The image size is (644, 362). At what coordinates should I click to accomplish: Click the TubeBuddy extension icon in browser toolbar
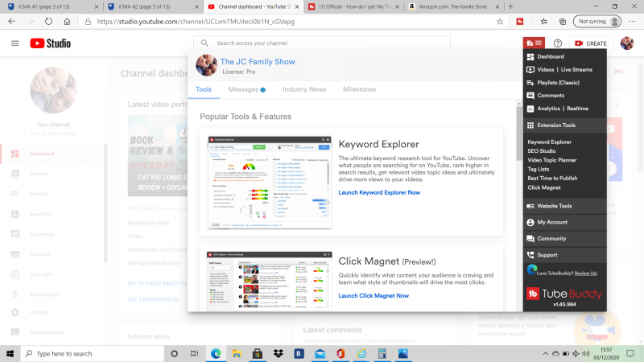(x=521, y=22)
